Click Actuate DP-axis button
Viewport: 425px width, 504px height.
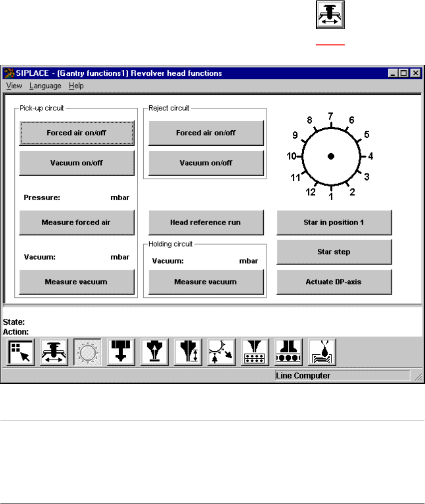click(x=334, y=282)
